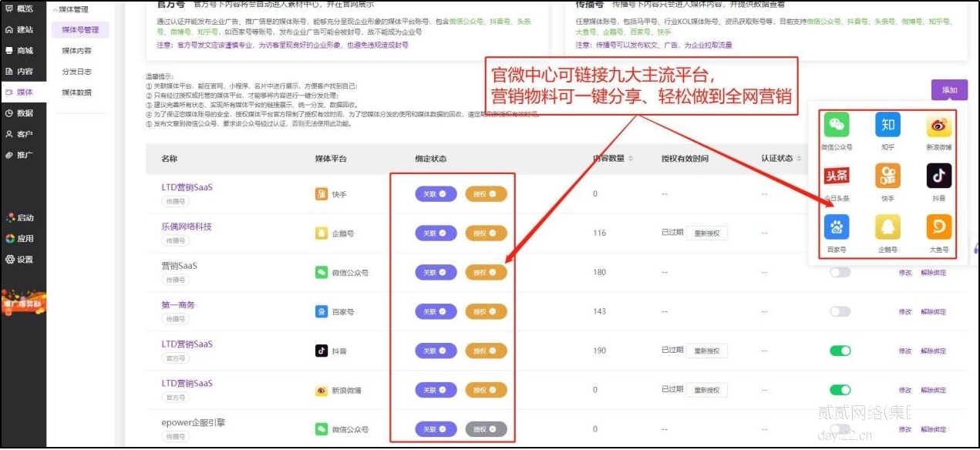Image resolution: width=980 pixels, height=450 pixels.
Task: Choose the 抖音 TikTok icon in the add popup
Action: pos(938,176)
